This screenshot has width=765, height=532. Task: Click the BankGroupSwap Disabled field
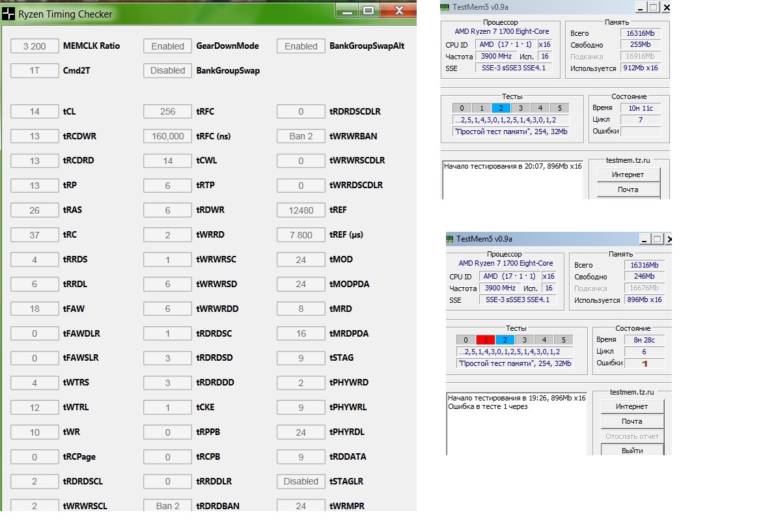[x=167, y=70]
